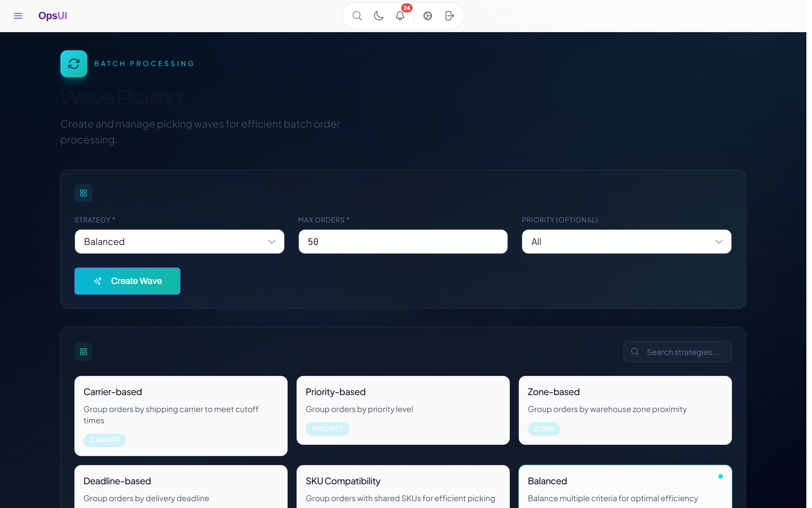Open settings gear icon
Image resolution: width=812 pixels, height=508 pixels.
pos(427,16)
